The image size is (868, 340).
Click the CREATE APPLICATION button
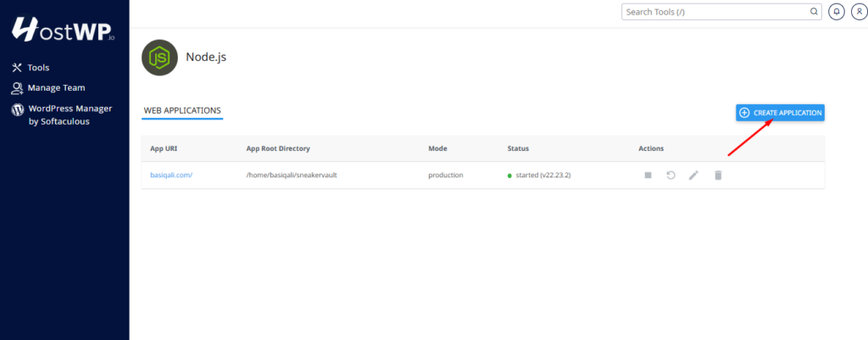(x=780, y=113)
